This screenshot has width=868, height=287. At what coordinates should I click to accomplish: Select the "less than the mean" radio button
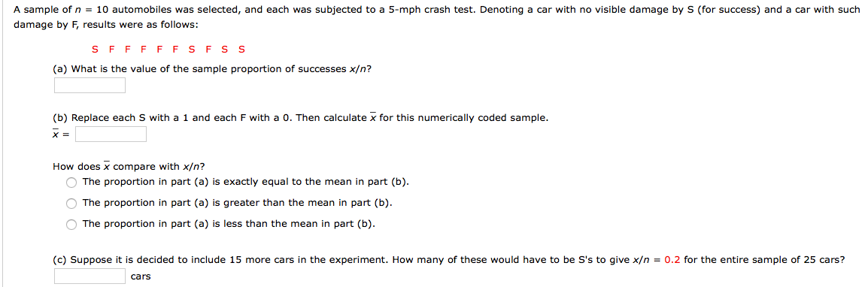point(71,225)
